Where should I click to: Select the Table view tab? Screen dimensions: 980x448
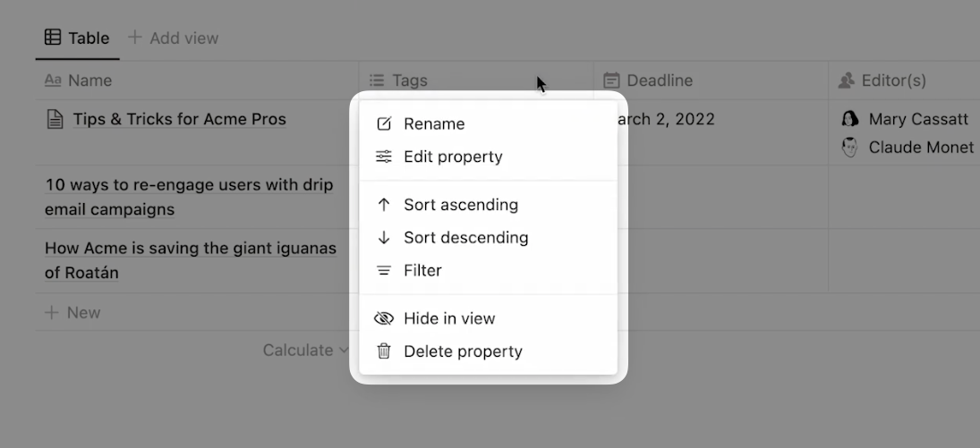[x=77, y=38]
